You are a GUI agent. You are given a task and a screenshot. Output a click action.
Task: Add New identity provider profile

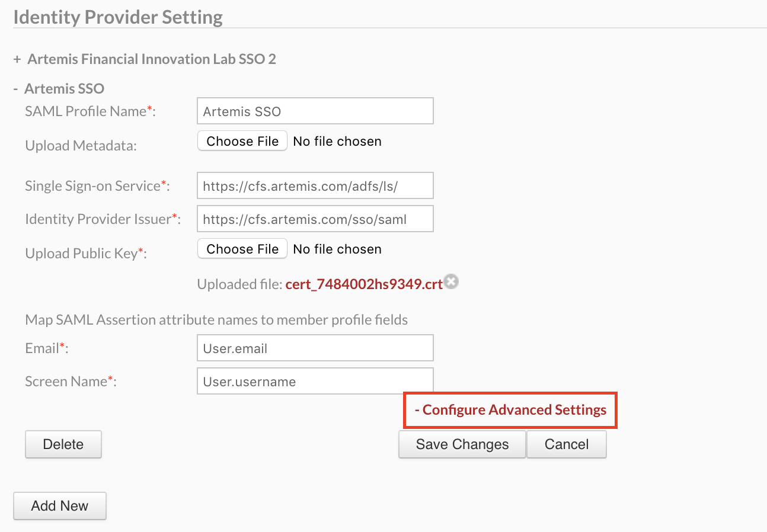[x=60, y=506]
